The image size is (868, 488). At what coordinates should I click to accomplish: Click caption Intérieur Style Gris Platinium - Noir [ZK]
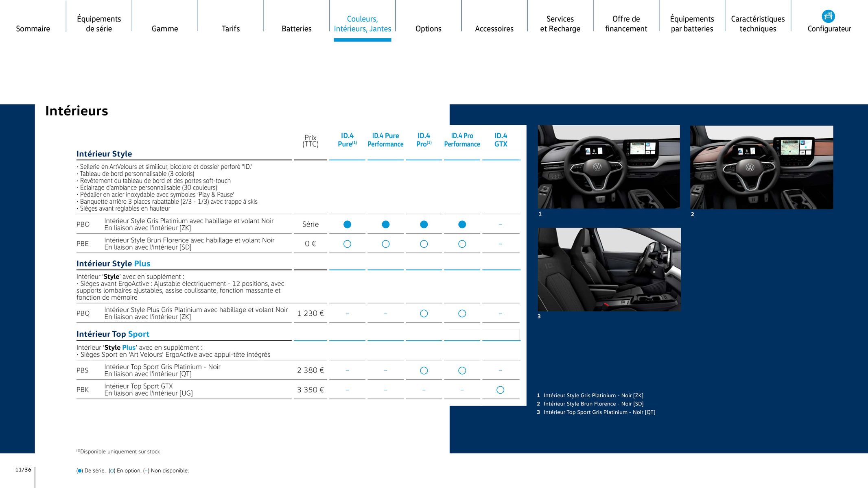click(x=594, y=395)
